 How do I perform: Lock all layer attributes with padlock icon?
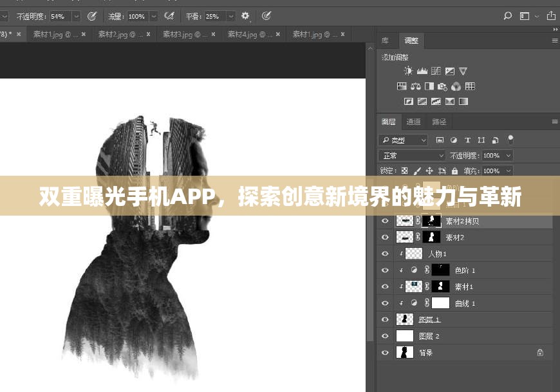(x=454, y=171)
